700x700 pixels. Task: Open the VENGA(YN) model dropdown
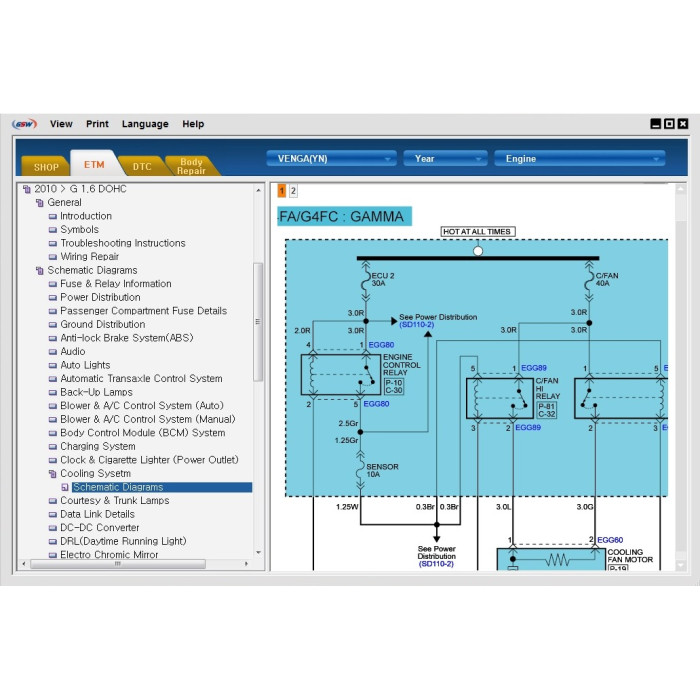[331, 158]
